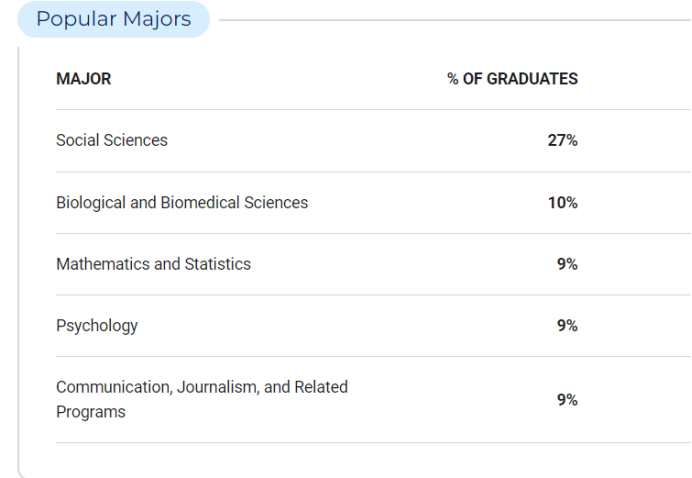Select Communication, Journalism, and Related Programs
The height and width of the screenshot is (478, 692).
202,399
